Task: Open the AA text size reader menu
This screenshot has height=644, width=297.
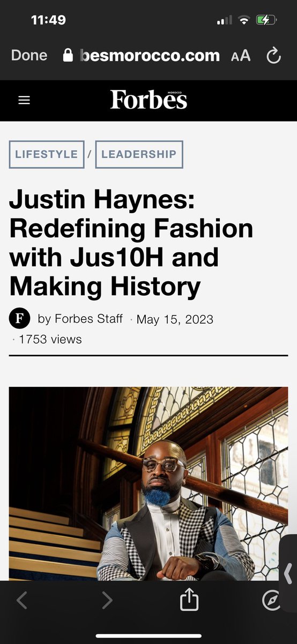Action: pos(241,56)
